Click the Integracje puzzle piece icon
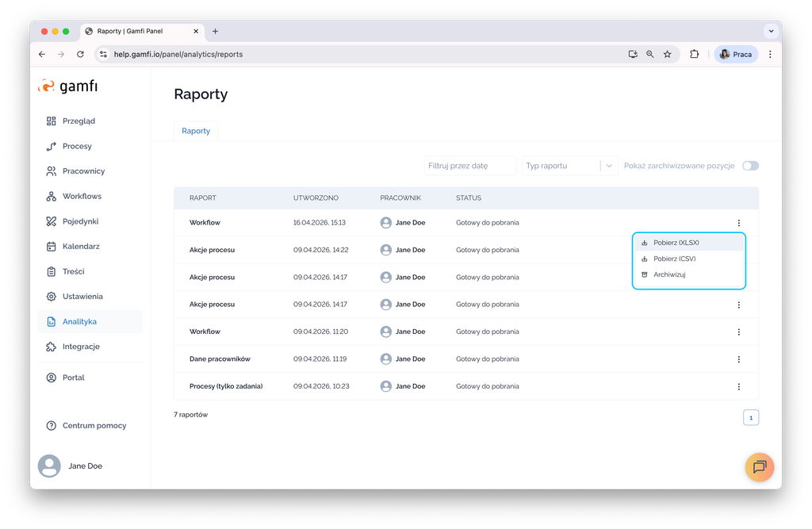Viewport: 812px width, 529px height. 52,347
